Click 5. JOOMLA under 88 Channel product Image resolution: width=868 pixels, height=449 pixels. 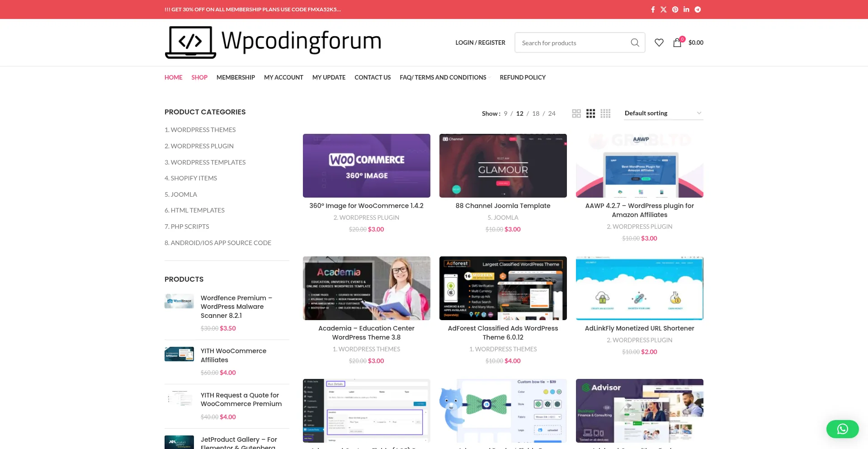click(x=503, y=217)
